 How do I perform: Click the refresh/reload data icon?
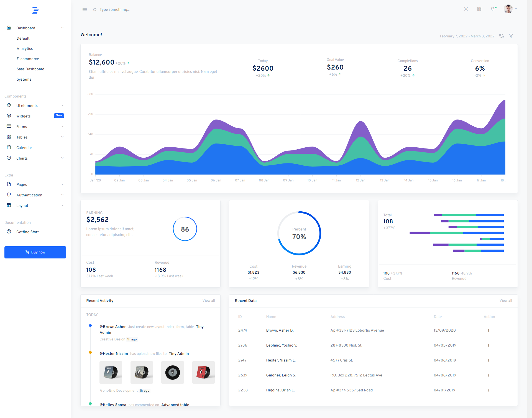pos(502,36)
